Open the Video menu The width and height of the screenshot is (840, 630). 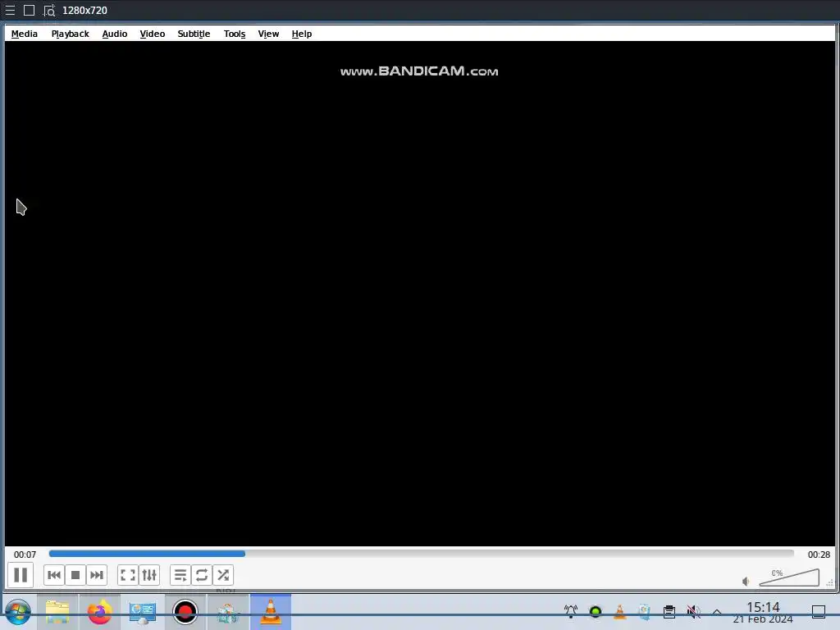click(152, 34)
